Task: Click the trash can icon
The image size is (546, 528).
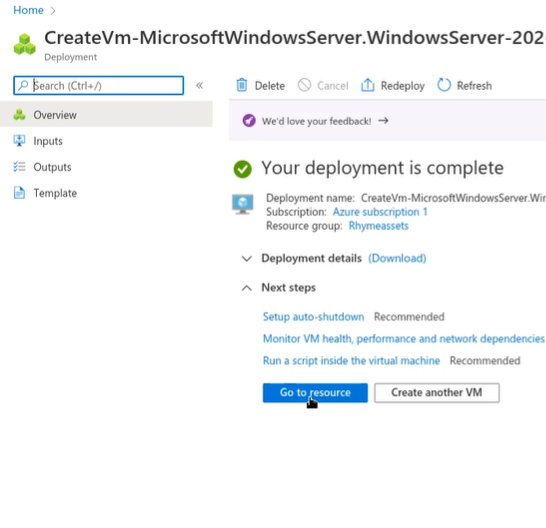Action: click(x=242, y=85)
